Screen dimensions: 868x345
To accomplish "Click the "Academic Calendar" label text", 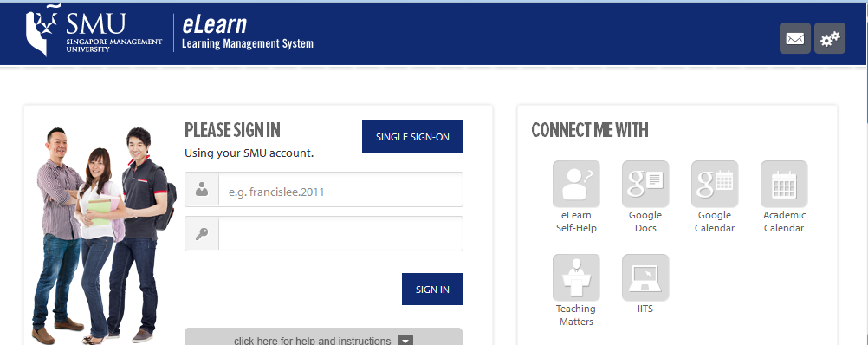I will (x=785, y=222).
